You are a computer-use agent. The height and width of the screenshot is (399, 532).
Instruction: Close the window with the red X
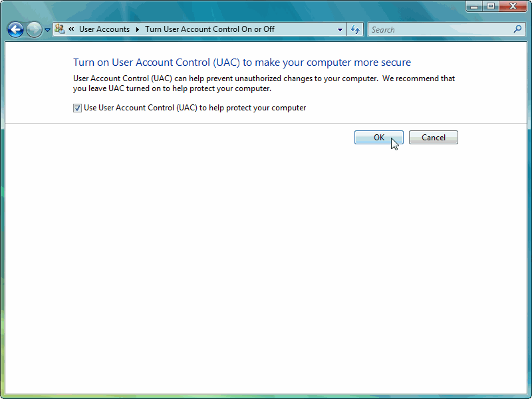tap(513, 7)
